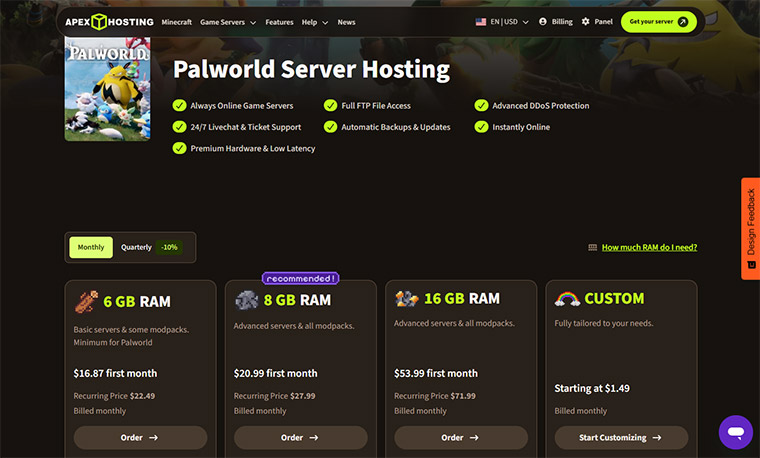
Task: Click the Billing account icon
Action: pos(543,21)
